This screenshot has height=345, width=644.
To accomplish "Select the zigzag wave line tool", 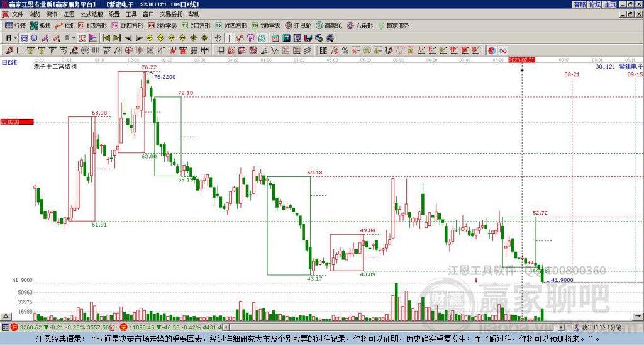I will pos(275,50).
